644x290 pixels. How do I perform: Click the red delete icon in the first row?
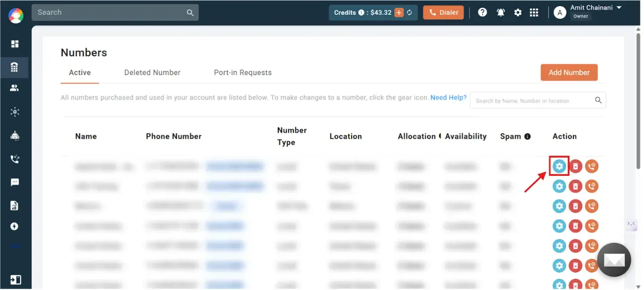point(575,167)
